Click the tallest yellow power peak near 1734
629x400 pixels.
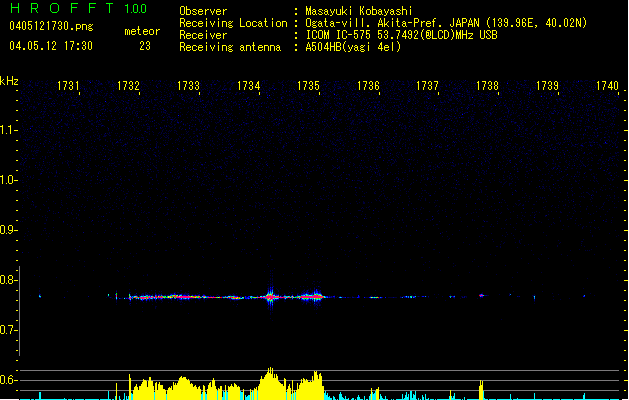click(271, 383)
